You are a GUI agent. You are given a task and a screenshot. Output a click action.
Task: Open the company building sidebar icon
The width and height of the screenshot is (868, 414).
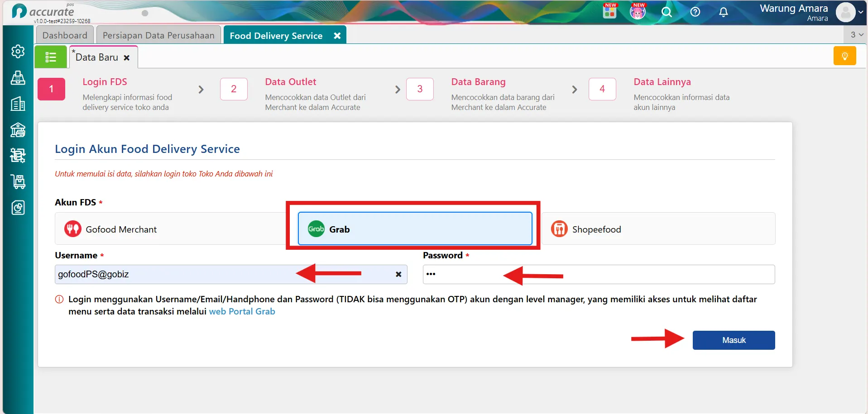18,104
